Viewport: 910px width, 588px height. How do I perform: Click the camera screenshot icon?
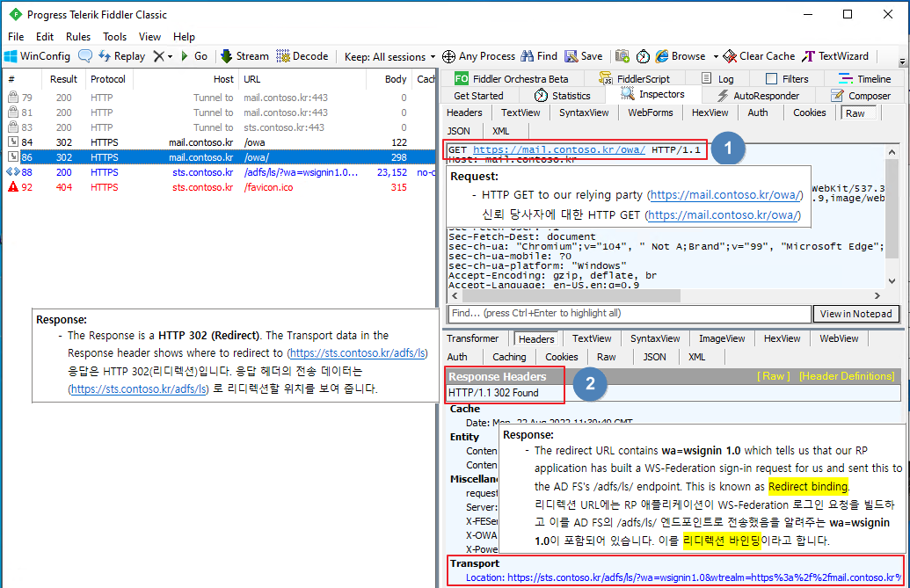coord(622,56)
